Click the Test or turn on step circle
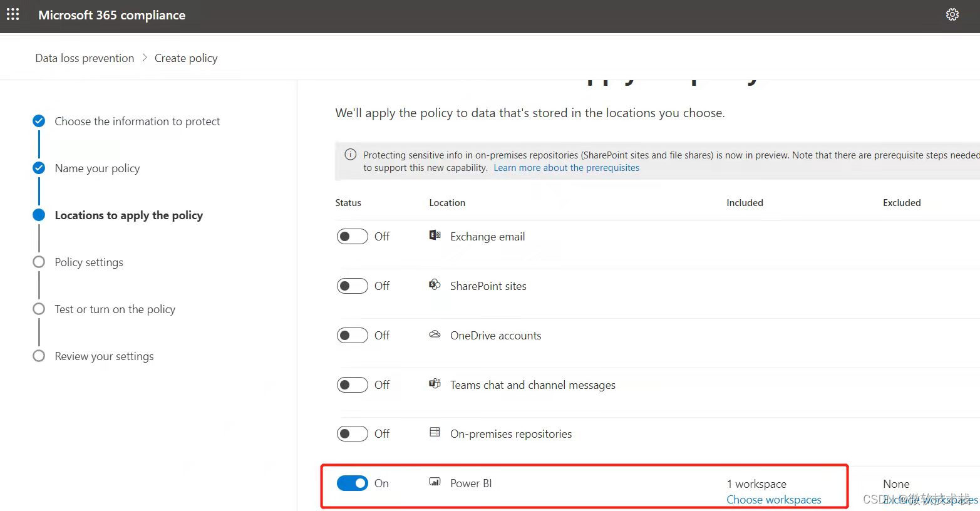 pyautogui.click(x=39, y=309)
